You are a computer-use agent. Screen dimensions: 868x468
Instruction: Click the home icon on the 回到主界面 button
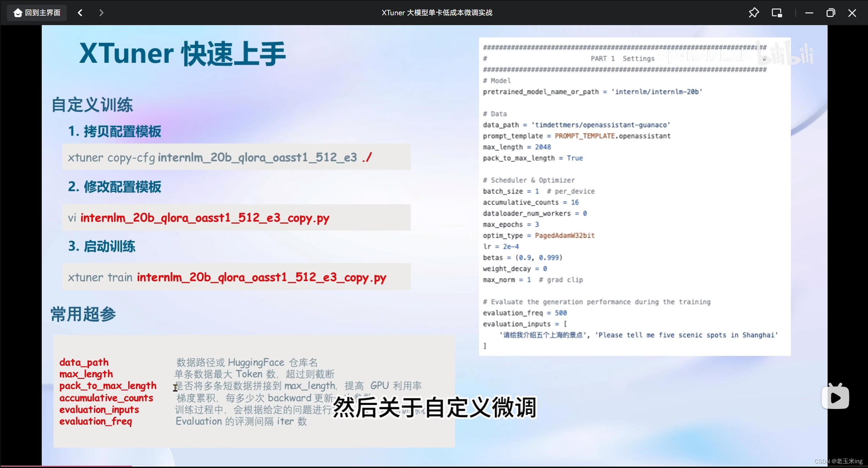click(x=17, y=13)
